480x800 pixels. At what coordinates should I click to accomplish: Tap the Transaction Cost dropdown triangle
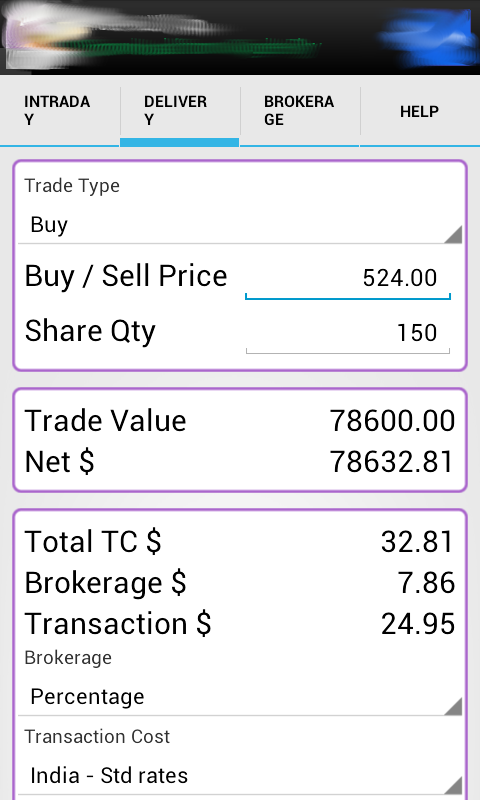click(x=453, y=785)
